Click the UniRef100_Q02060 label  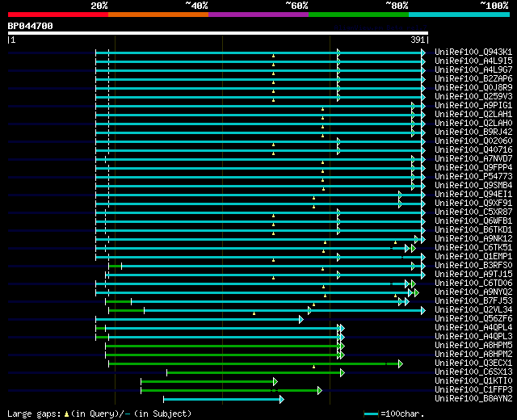(473, 141)
